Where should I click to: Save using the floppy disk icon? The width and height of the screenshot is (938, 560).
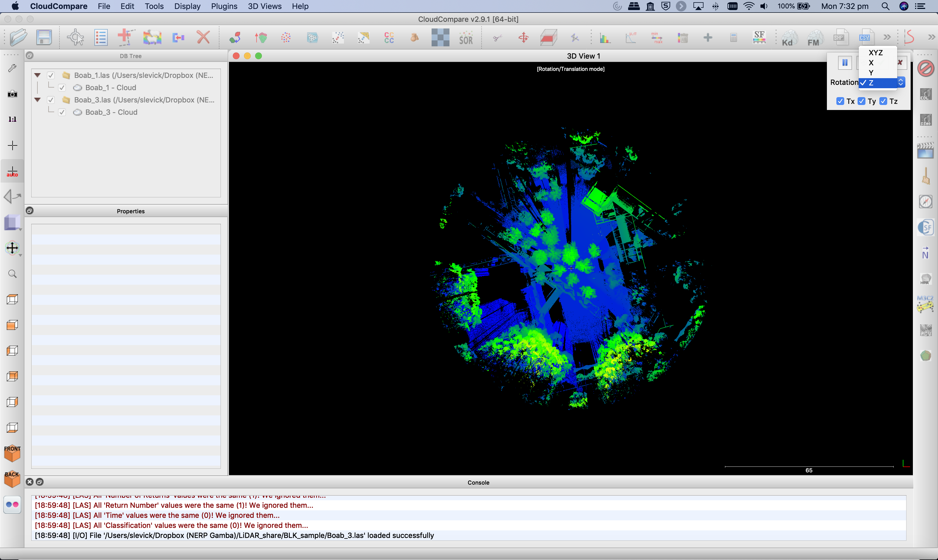(x=44, y=37)
